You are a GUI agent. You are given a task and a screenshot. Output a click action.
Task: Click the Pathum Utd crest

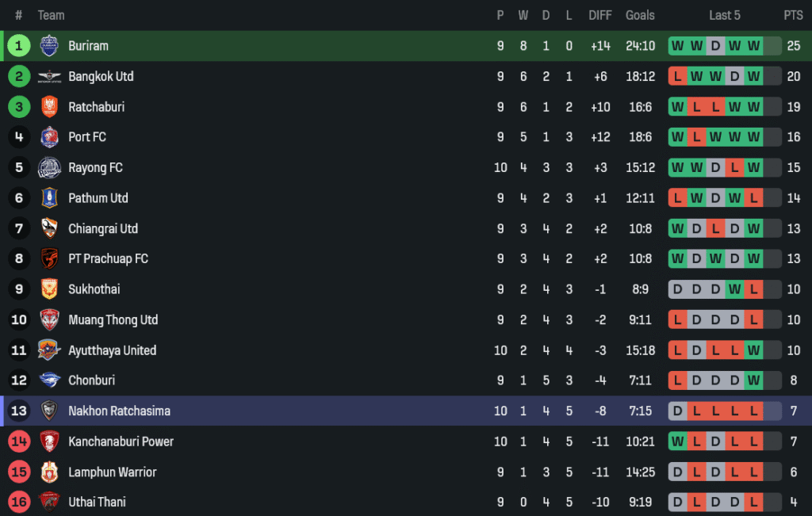tap(49, 198)
